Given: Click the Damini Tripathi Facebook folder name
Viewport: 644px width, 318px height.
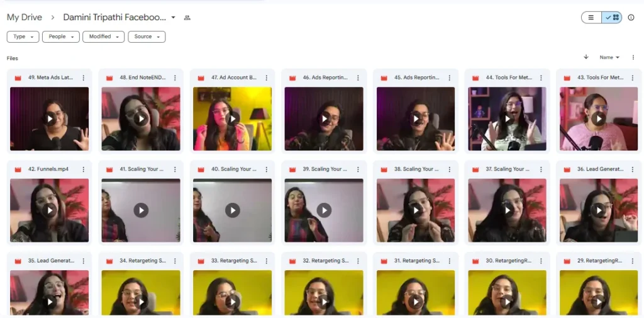Looking at the screenshot, I should pyautogui.click(x=114, y=17).
